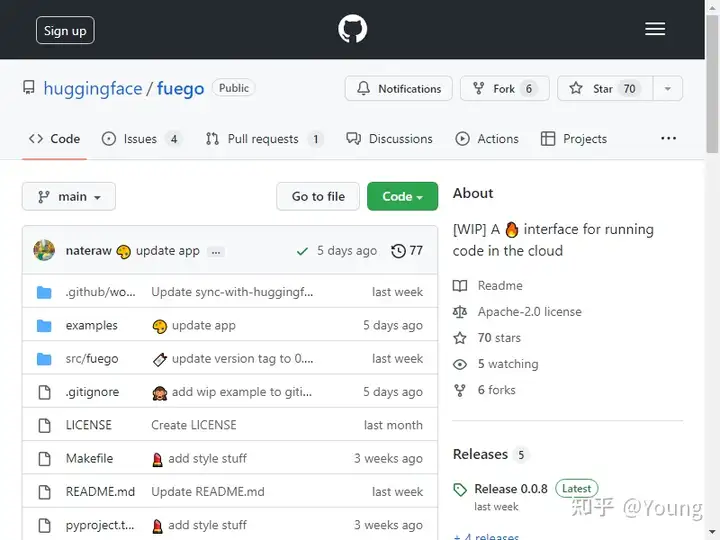Open the Star lists dropdown arrow
Viewport: 720px width, 540px height.
click(x=668, y=88)
